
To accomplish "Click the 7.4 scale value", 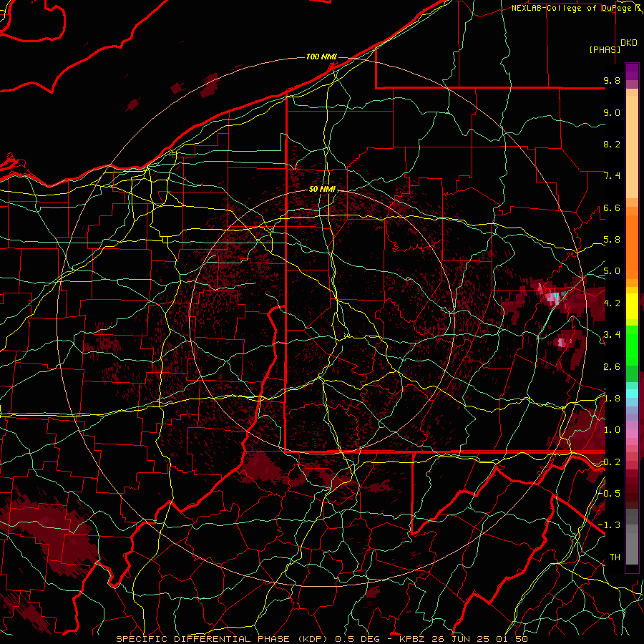I will coord(612,176).
